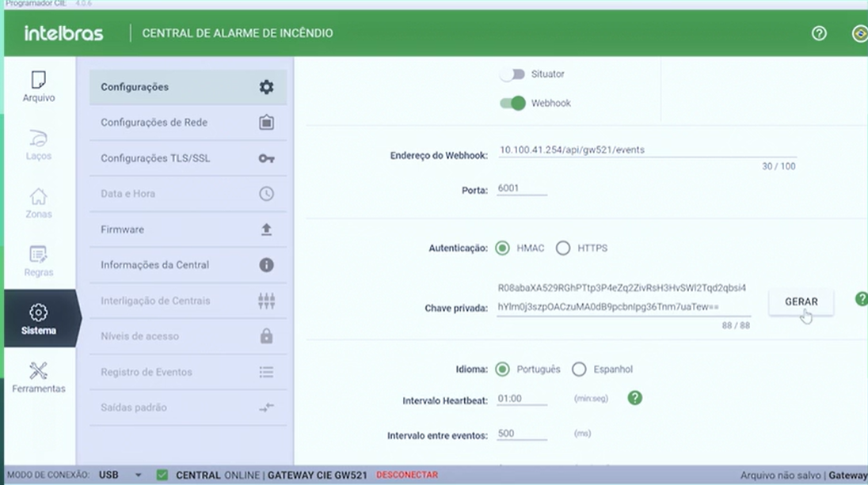Open Configurações TLS/SSL menu item

click(187, 158)
